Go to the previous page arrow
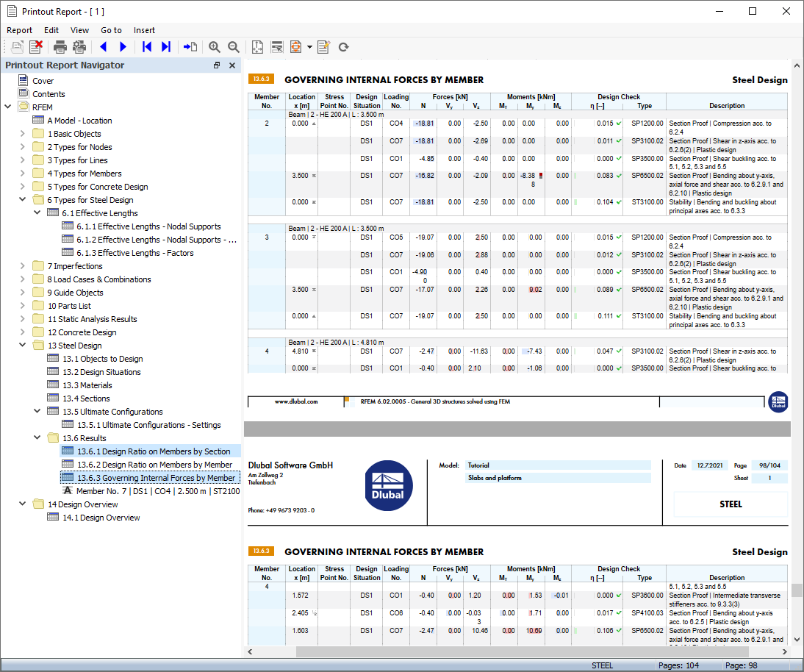This screenshot has height=672, width=804. [x=103, y=47]
